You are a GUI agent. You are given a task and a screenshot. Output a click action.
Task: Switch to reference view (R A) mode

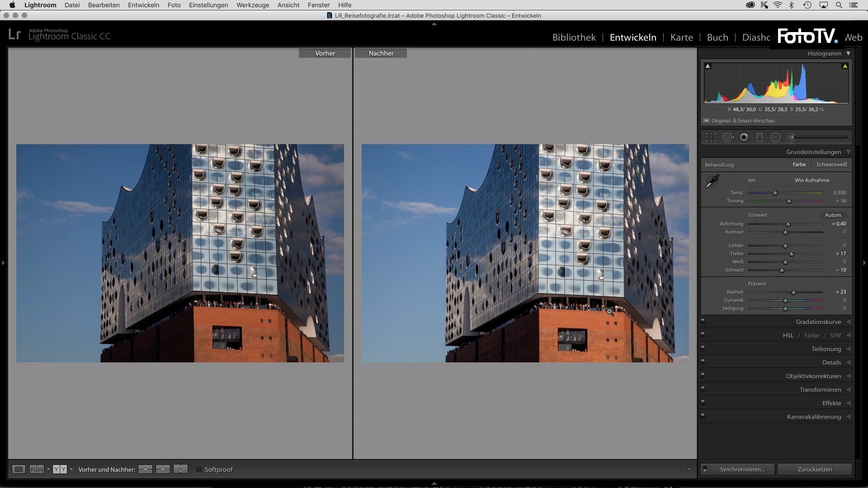[x=37, y=469]
